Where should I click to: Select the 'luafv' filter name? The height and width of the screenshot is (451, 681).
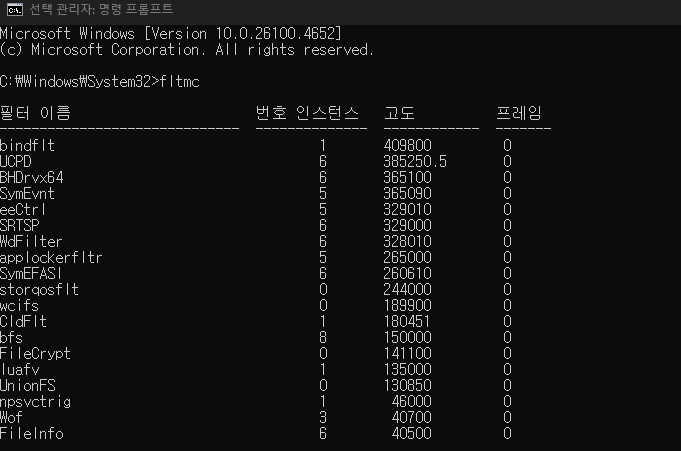pyautogui.click(x=20, y=369)
